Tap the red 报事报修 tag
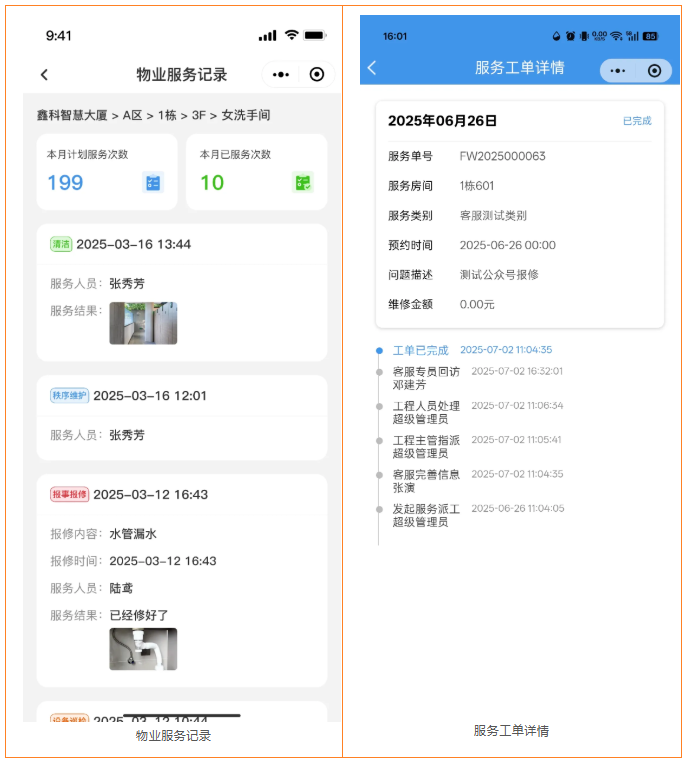689x768 pixels. (x=70, y=494)
